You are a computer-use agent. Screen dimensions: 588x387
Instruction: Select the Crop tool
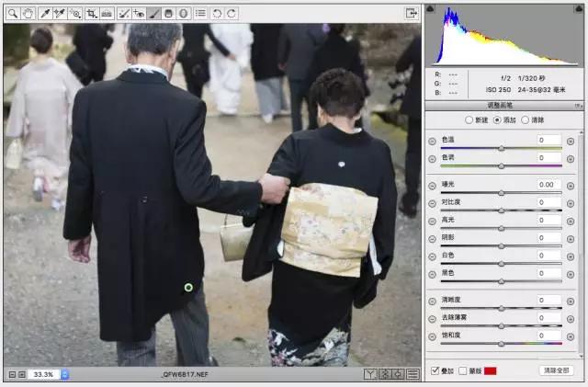click(x=92, y=14)
